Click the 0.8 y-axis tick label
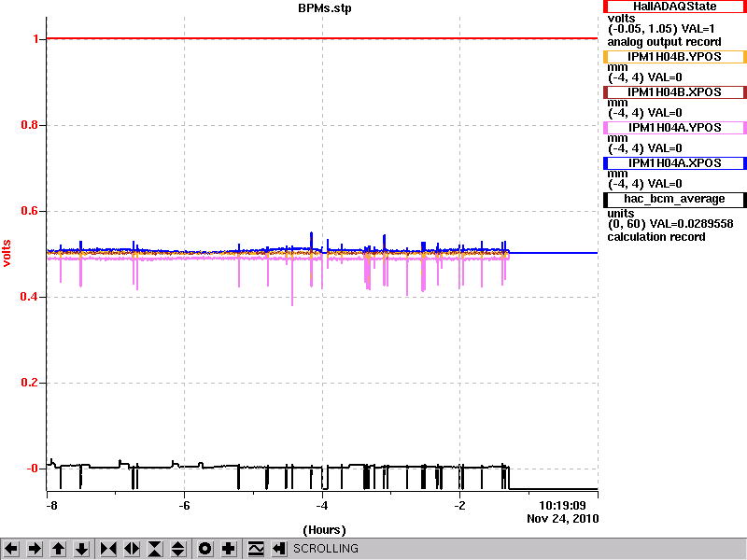747x560 pixels. pyautogui.click(x=30, y=125)
